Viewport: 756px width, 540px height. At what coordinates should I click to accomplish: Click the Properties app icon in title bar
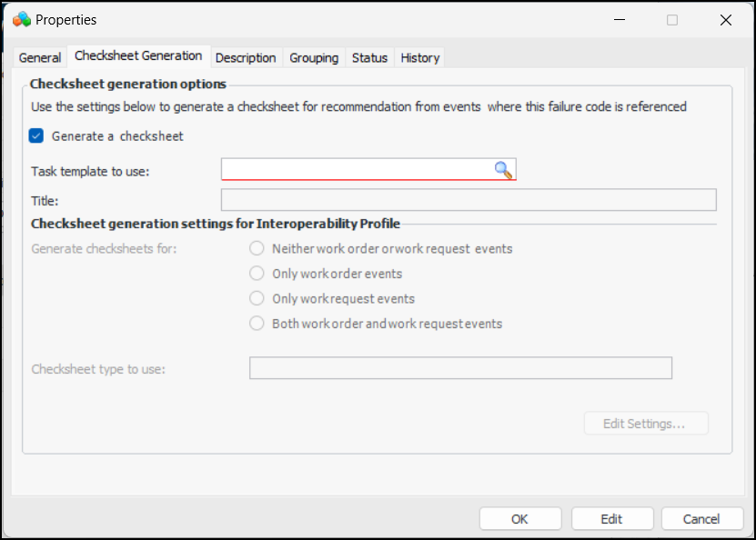(22, 19)
